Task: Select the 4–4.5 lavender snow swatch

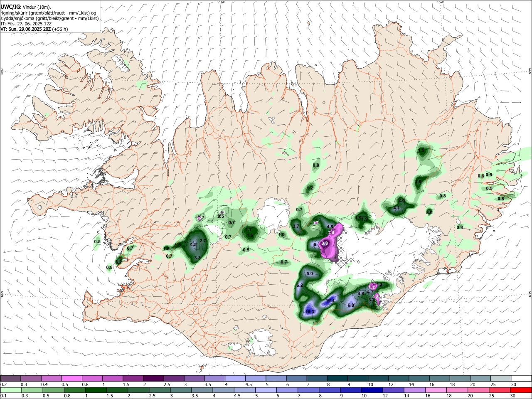Action: click(235, 379)
